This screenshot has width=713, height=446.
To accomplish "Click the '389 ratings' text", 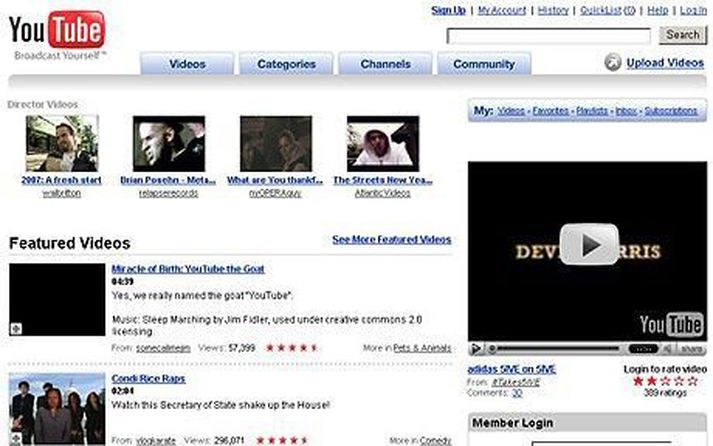I will tap(665, 393).
